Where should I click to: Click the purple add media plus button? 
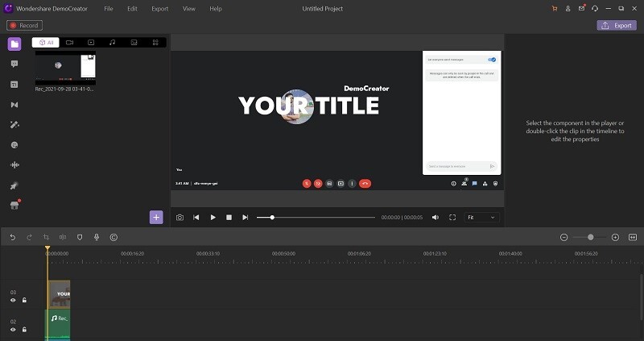(x=156, y=217)
